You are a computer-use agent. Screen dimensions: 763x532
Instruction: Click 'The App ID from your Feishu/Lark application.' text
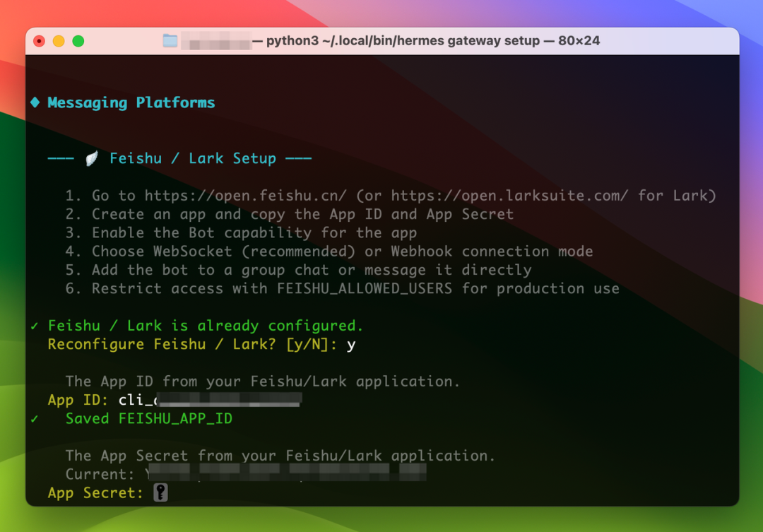tap(263, 381)
